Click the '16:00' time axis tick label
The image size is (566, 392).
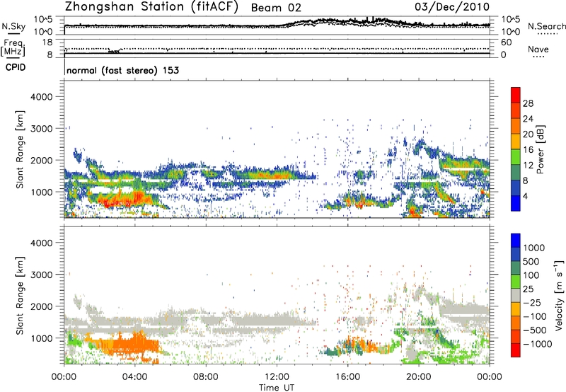click(347, 377)
